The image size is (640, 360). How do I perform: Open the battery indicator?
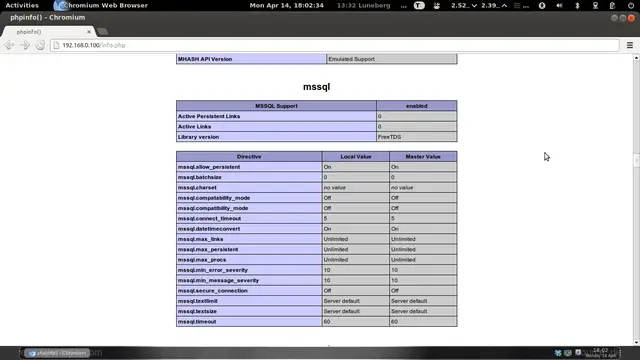612,6
